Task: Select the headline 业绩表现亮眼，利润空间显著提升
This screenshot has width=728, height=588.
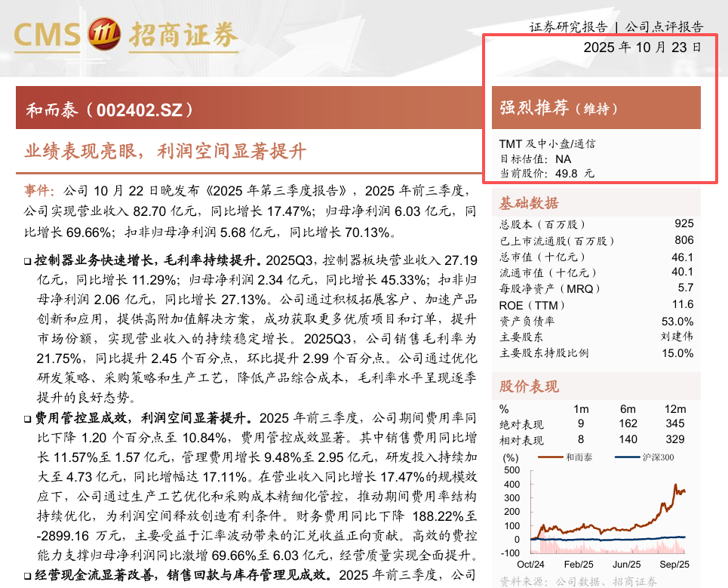Action: (165, 152)
